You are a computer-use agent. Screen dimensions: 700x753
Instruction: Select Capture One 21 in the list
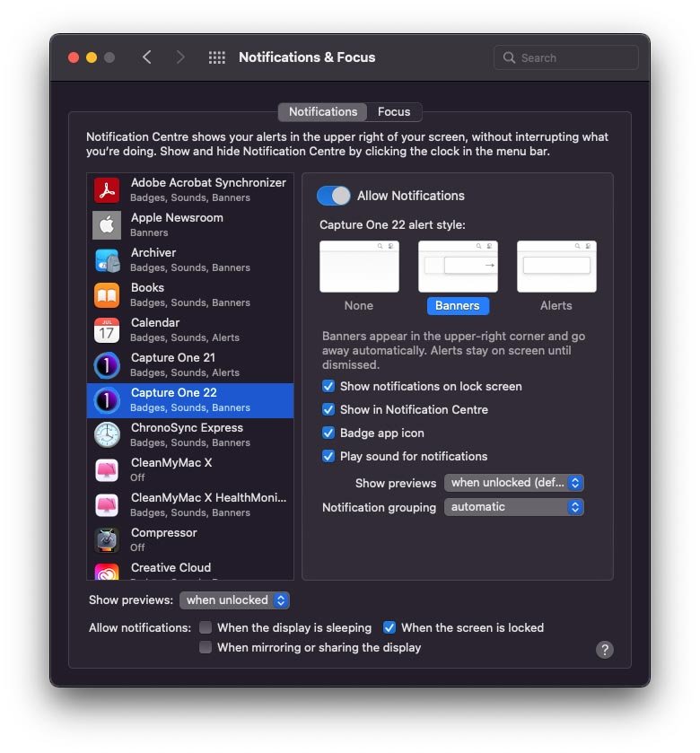pos(190,365)
